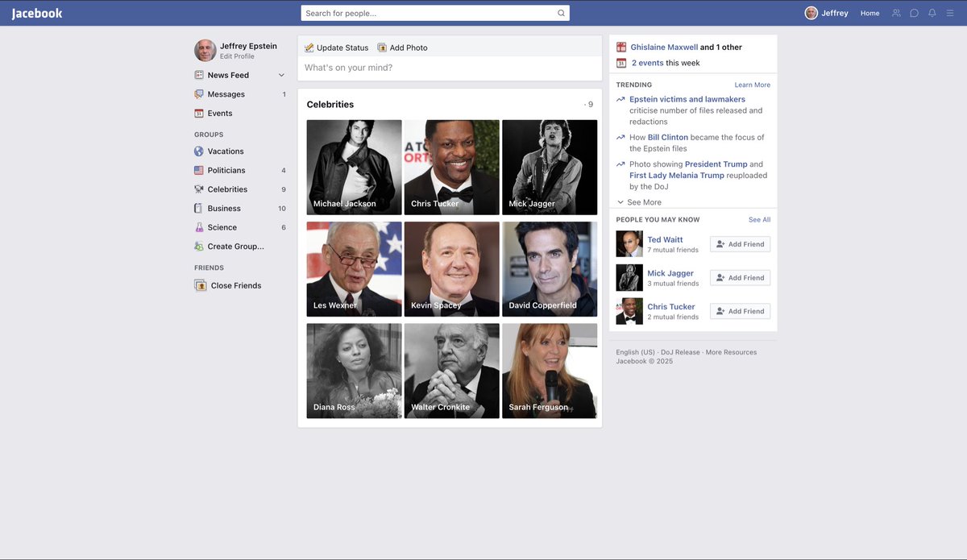Expand the News Feed dropdown chevron
Screen dimensions: 967x560
coord(281,75)
